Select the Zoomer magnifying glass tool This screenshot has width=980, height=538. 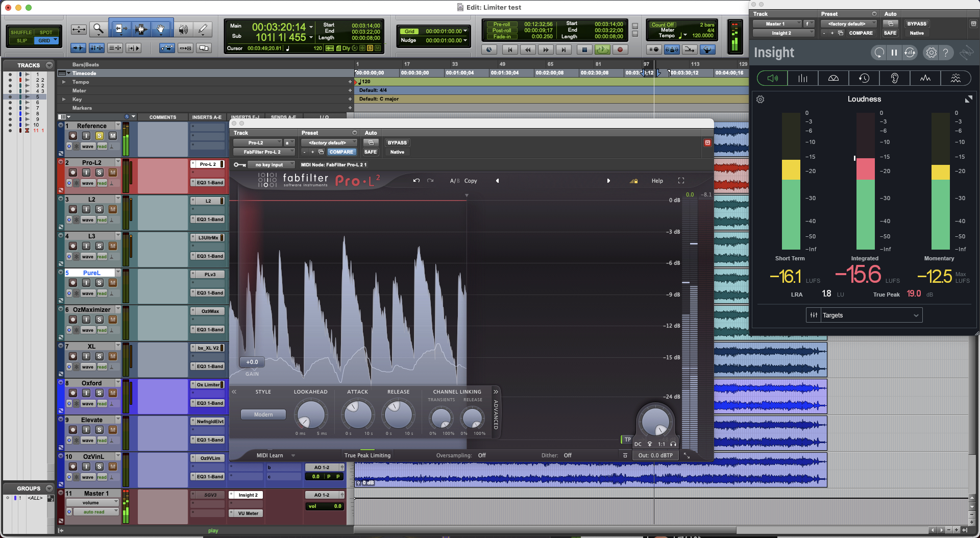tap(98, 29)
